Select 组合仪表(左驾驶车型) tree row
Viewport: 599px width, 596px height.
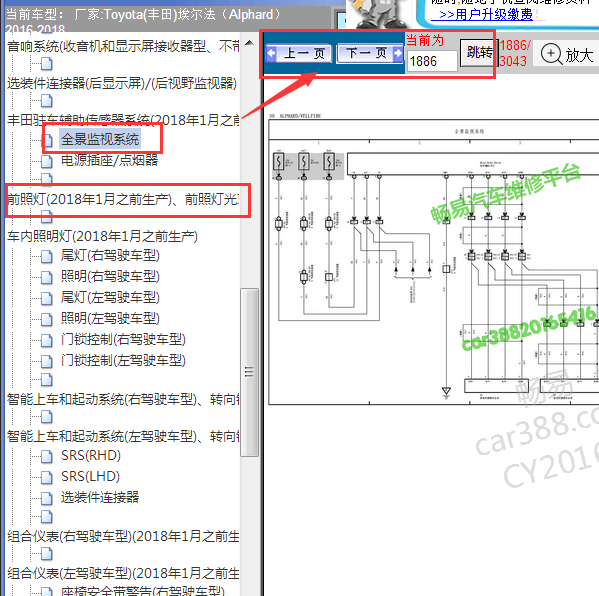[x=123, y=573]
